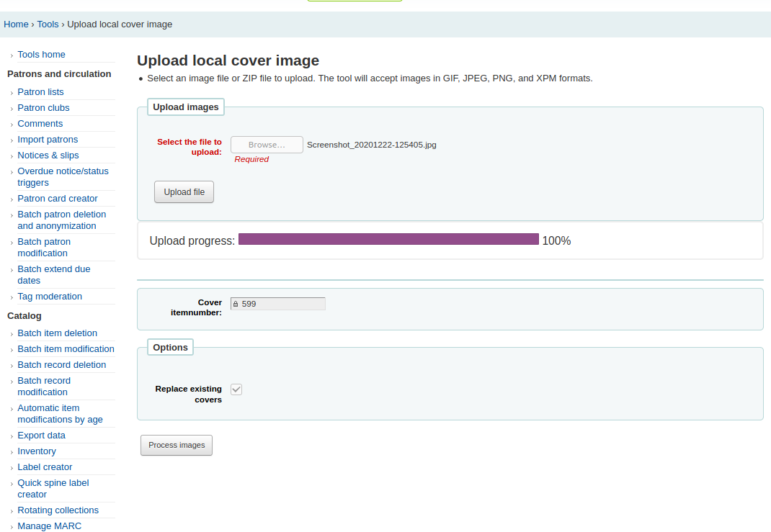Click the Browse file button
This screenshot has width=771, height=532.
(x=267, y=145)
